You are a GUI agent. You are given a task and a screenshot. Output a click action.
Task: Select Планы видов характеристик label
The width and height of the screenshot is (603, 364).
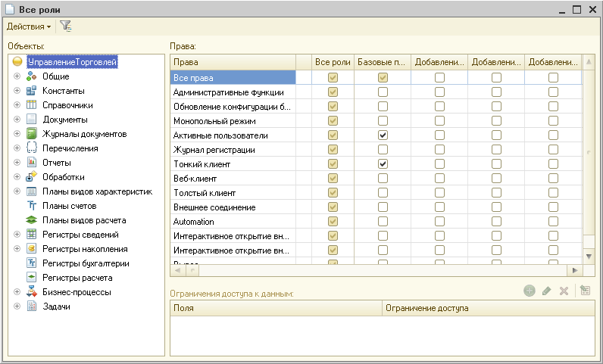pyautogui.click(x=97, y=191)
